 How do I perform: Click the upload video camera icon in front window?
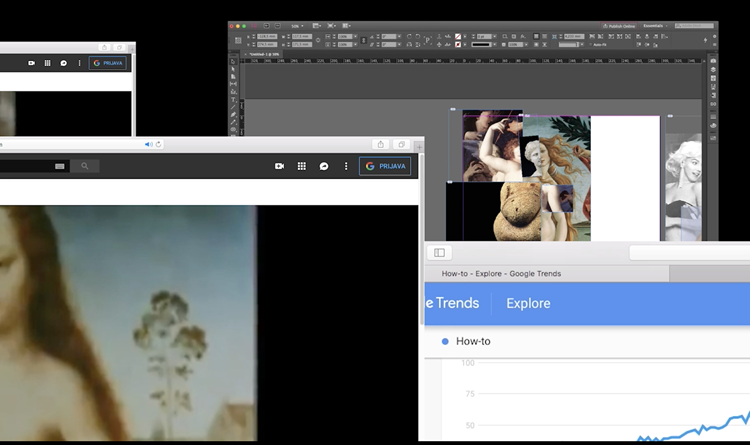pyautogui.click(x=280, y=166)
